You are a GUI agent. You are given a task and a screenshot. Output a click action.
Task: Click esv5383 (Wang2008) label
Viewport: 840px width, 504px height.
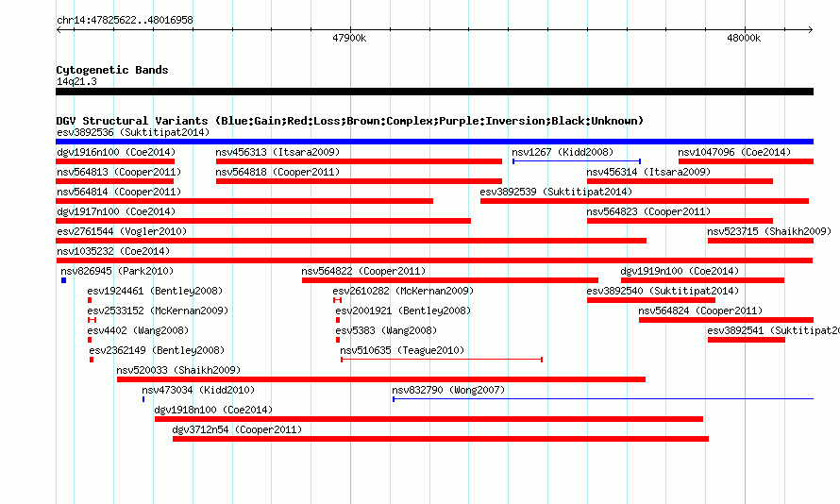[x=386, y=330]
